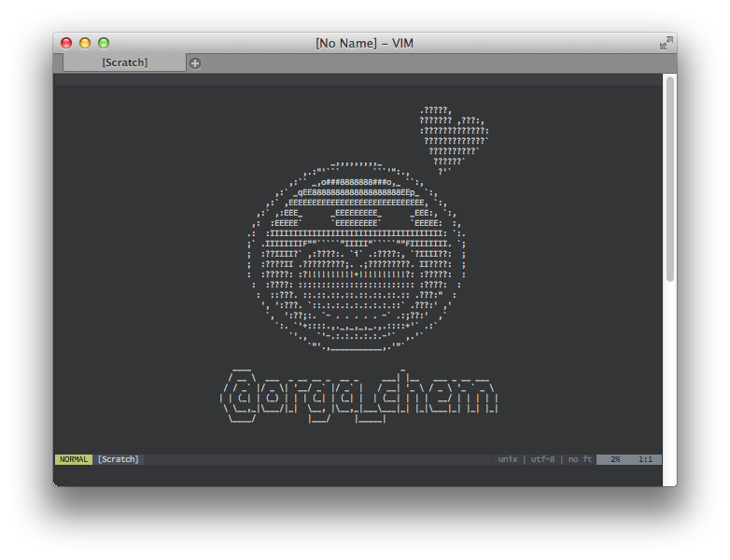Screen dimensions: 730x560
Task: Click the 'no ft' filetype label
Action: coord(580,459)
